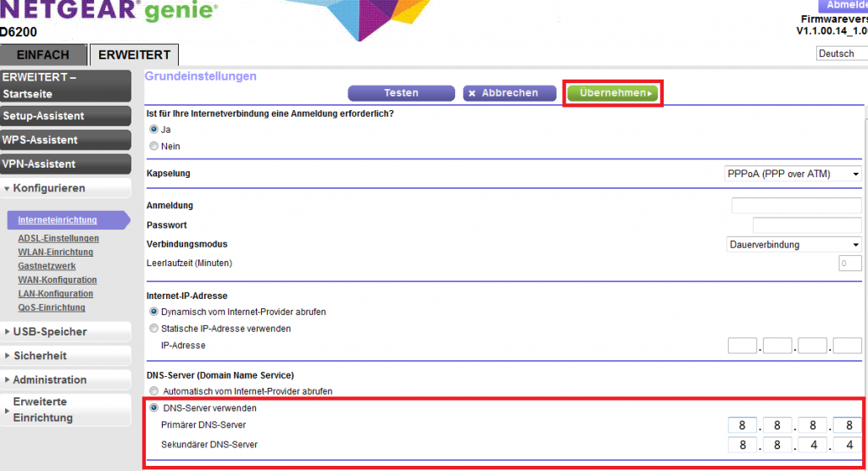This screenshot has width=868, height=471.
Task: Click fourth octet of Sekundärer DNS-Server
Action: point(848,445)
